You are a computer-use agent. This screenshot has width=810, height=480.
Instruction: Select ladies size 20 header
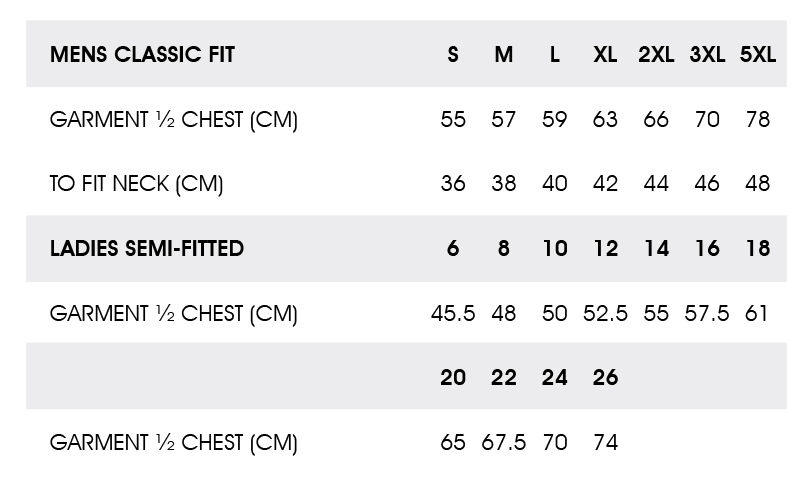pyautogui.click(x=453, y=378)
